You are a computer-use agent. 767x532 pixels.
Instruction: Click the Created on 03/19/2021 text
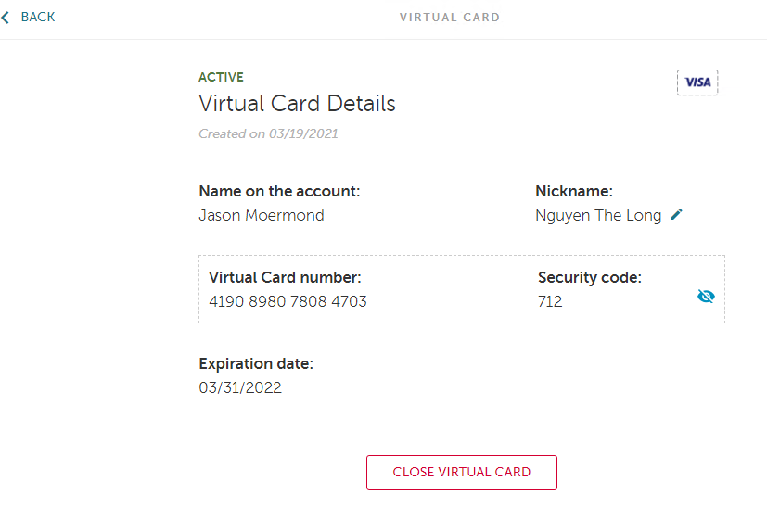tap(268, 133)
